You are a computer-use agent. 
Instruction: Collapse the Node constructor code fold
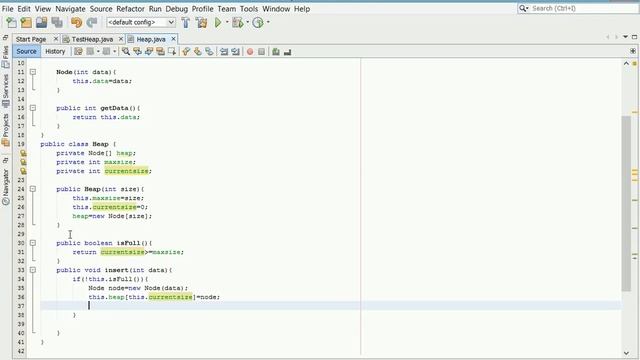point(33,72)
